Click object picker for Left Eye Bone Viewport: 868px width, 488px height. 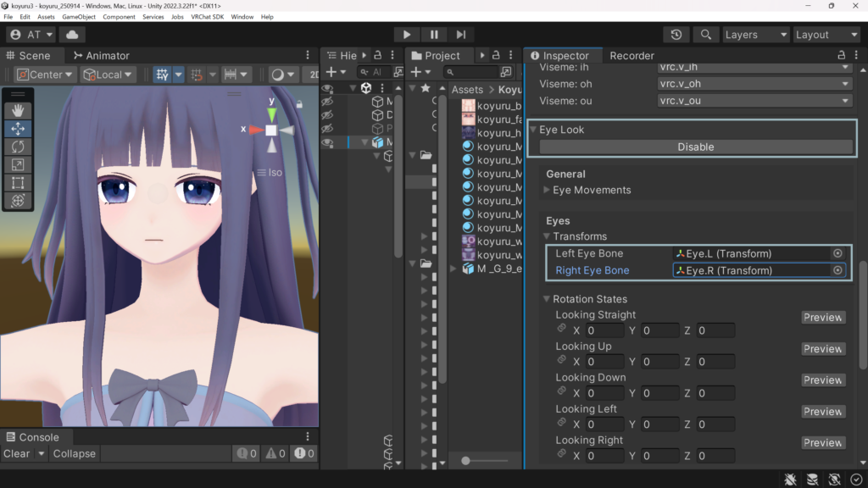837,253
